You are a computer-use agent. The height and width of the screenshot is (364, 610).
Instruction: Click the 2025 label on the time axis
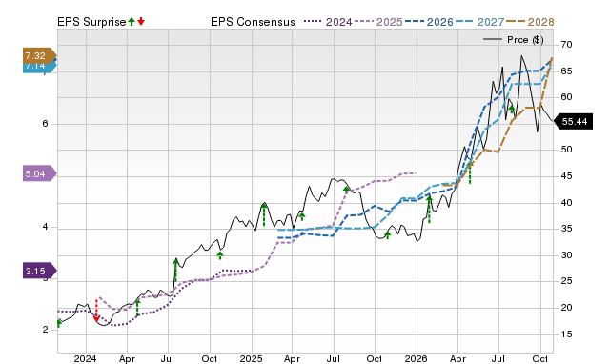(x=251, y=358)
